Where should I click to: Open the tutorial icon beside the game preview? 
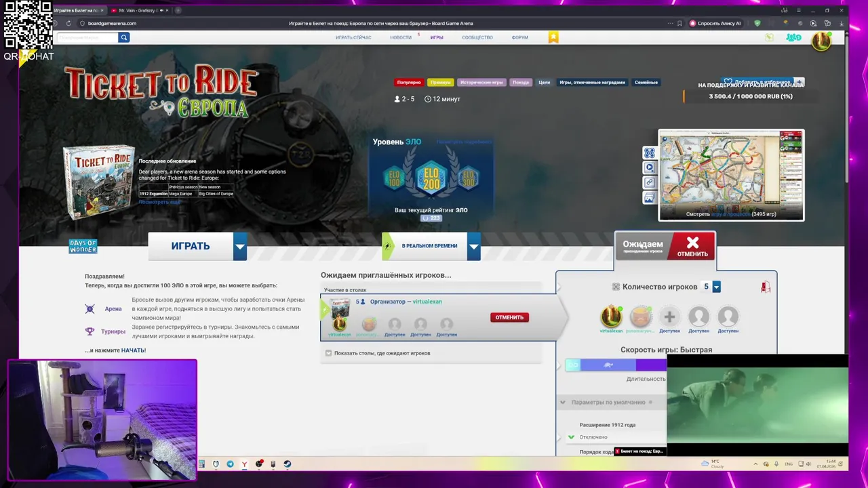pyautogui.click(x=649, y=153)
